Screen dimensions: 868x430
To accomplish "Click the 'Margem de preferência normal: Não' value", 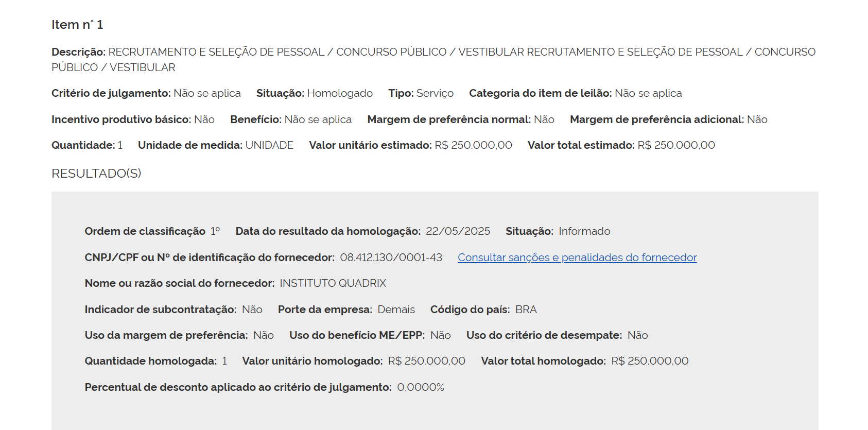I will coord(544,119).
